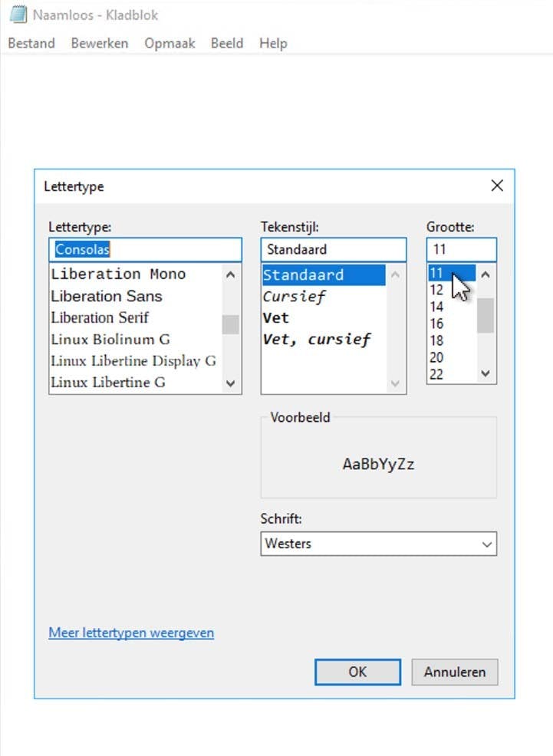
Task: Select Liberation Sans font
Action: click(107, 296)
